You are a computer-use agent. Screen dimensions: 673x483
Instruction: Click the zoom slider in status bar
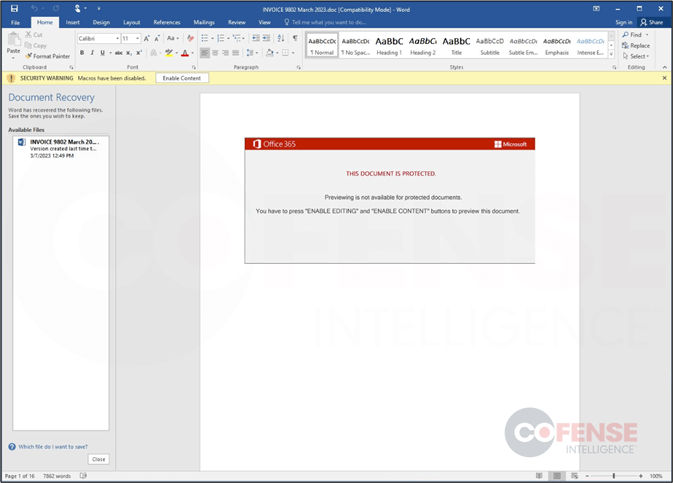pos(613,476)
